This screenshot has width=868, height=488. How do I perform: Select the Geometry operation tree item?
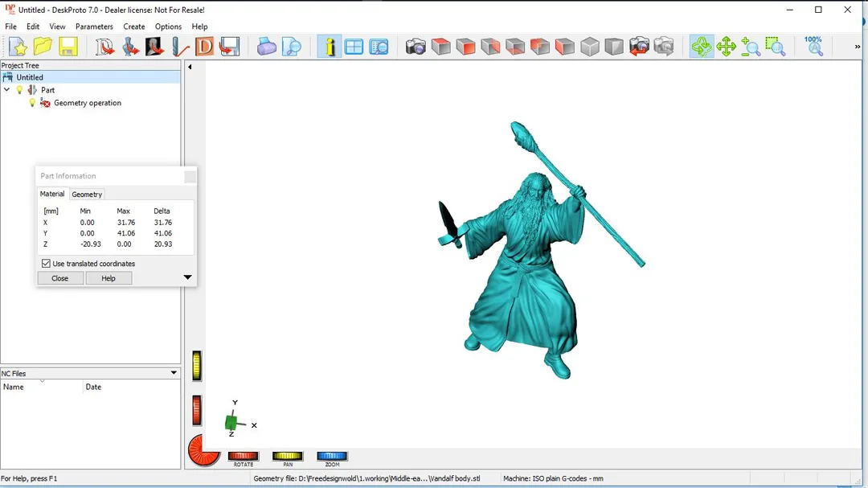88,103
